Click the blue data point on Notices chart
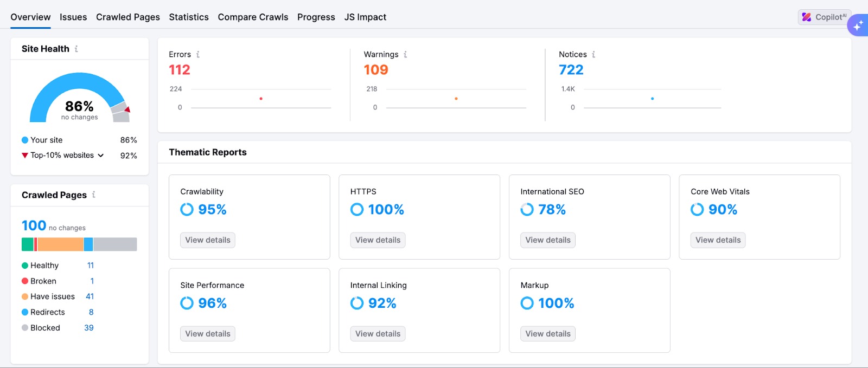This screenshot has height=368, width=868. click(x=652, y=99)
